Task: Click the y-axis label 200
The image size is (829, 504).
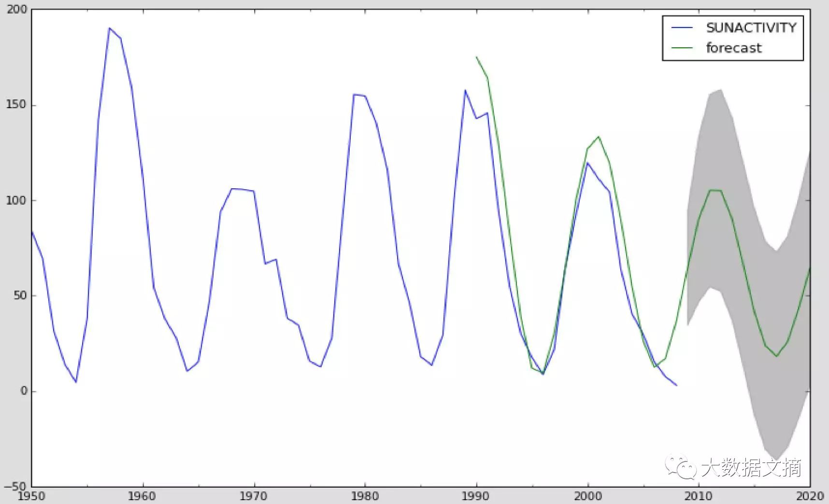Action: [17, 10]
